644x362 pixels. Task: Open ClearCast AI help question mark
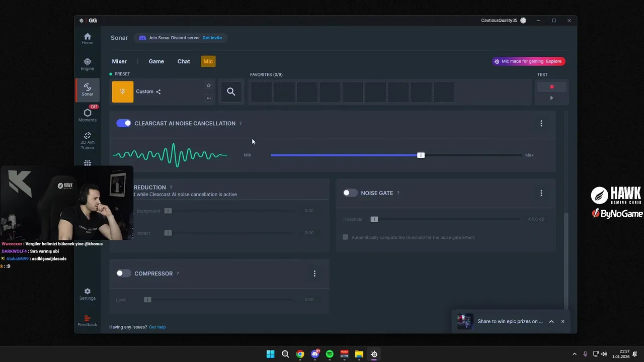point(240,123)
